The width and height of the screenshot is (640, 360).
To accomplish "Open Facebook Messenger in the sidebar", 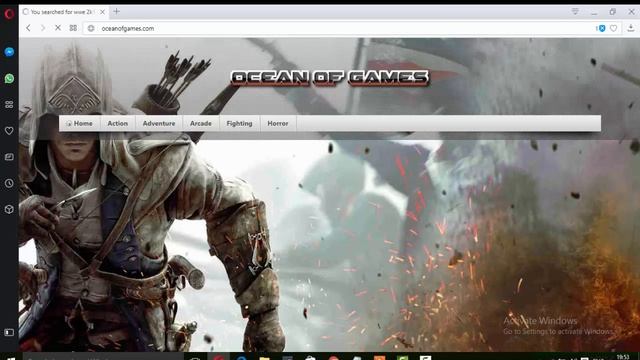I will point(9,52).
